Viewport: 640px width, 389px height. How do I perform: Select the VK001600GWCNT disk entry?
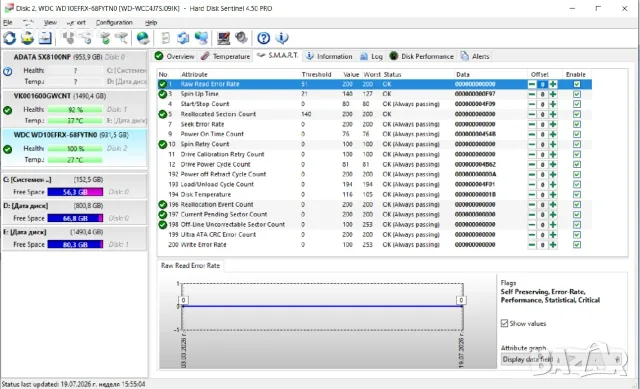pos(74,108)
